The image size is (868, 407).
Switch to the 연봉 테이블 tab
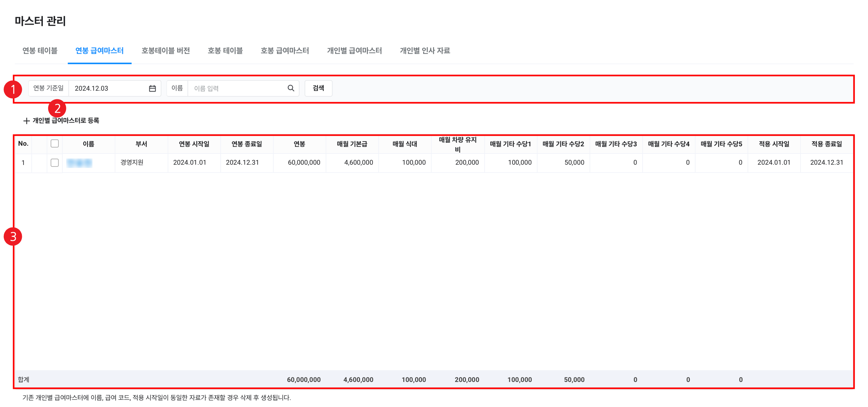pos(40,50)
